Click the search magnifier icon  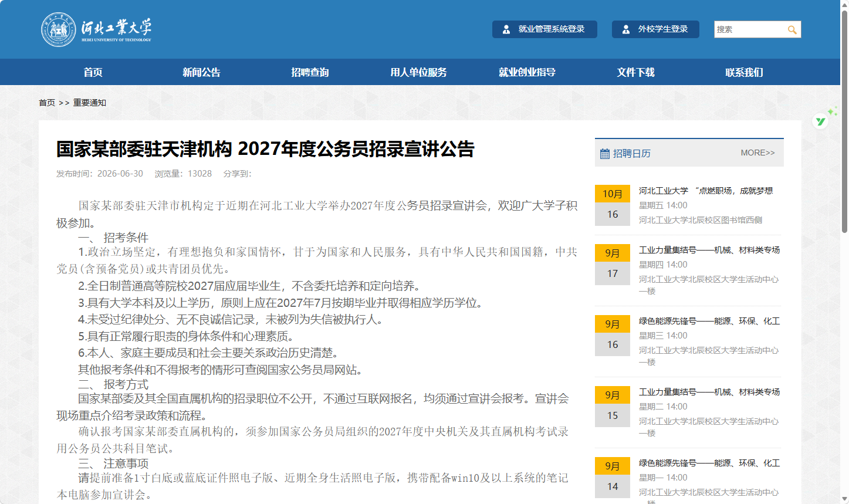pos(792,29)
